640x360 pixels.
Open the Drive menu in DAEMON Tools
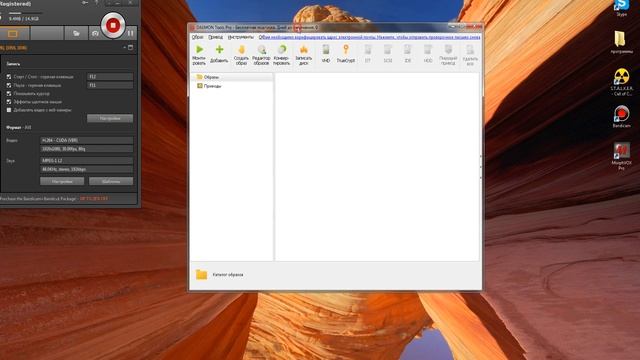pyautogui.click(x=216, y=37)
